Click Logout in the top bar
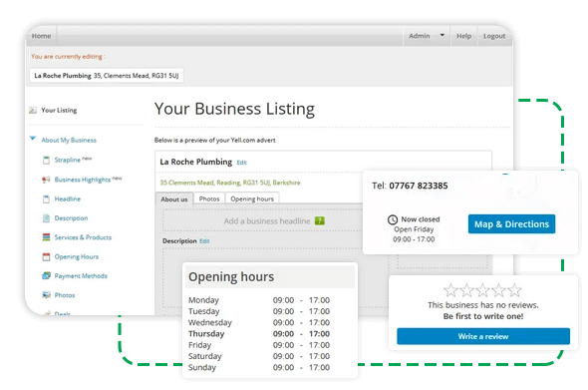Image resolution: width=588 pixels, height=390 pixels. tap(494, 36)
